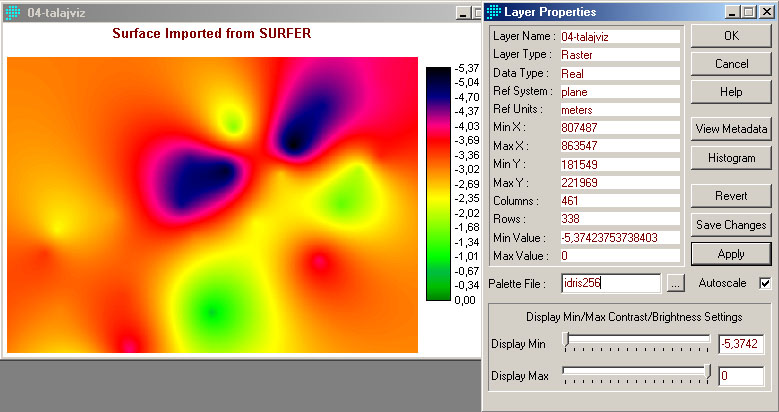Click the color legend bar

point(438,183)
